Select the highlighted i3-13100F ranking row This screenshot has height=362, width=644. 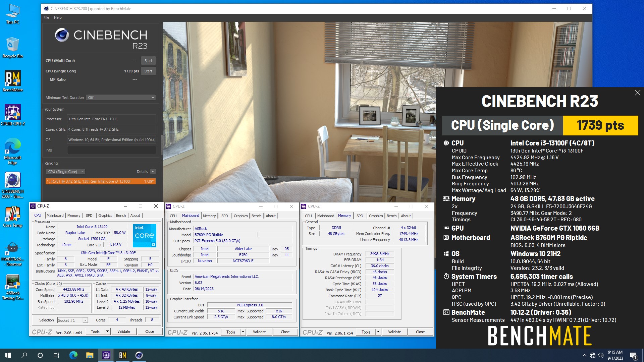point(101,181)
